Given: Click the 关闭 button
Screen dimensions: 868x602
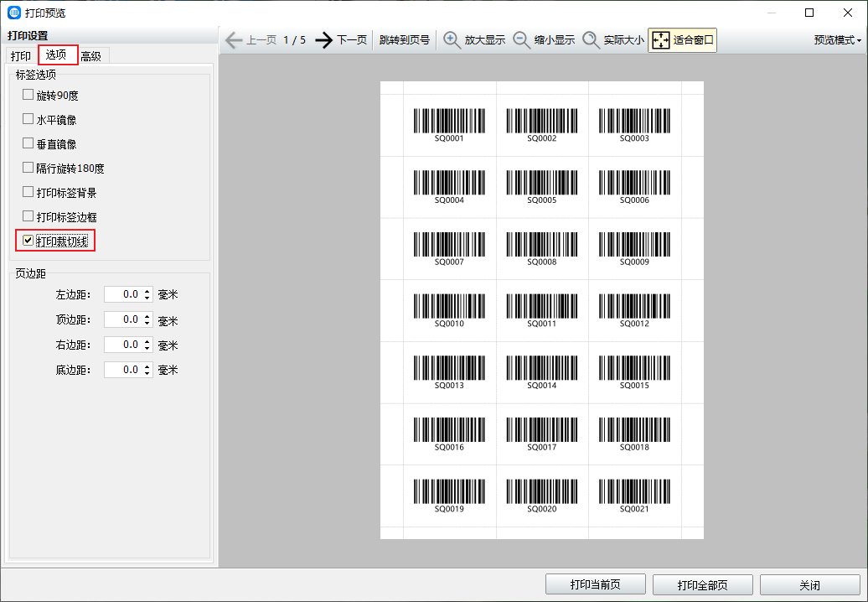Looking at the screenshot, I should pyautogui.click(x=810, y=585).
